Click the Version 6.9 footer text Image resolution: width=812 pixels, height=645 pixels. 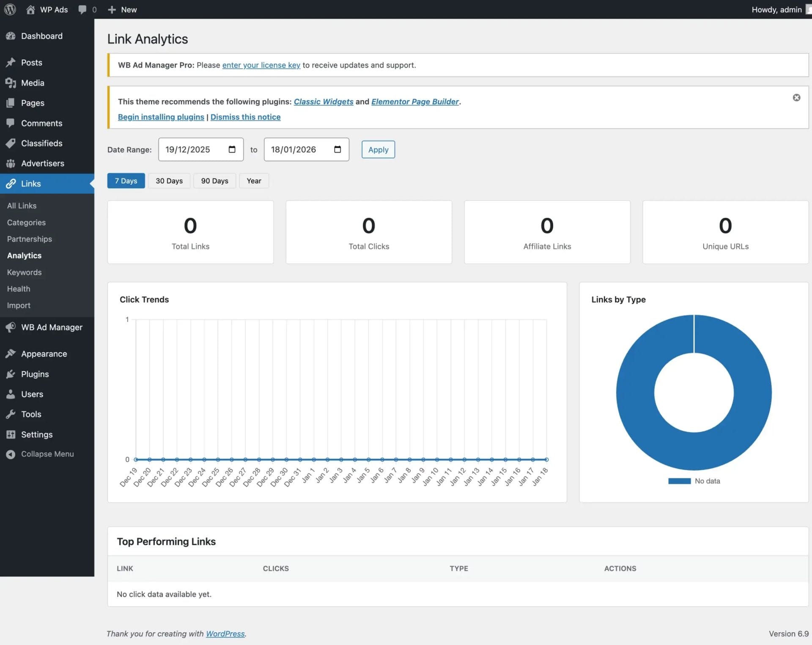[789, 634]
